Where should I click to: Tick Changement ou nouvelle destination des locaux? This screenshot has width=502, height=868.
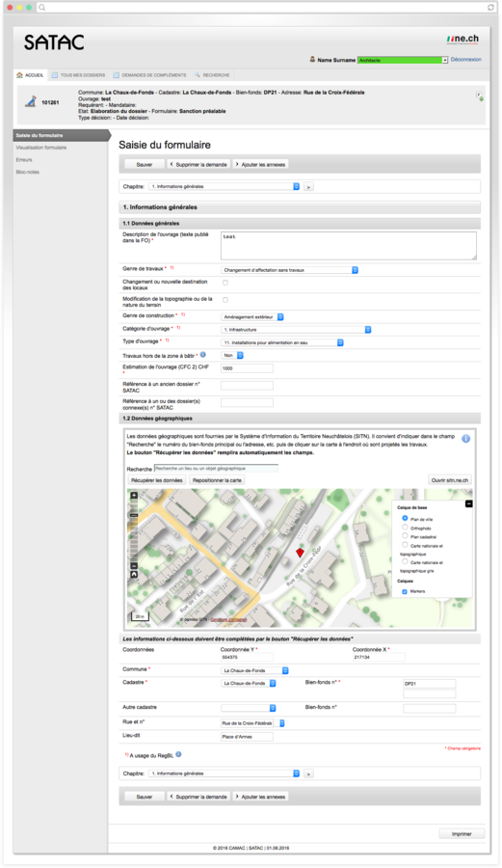pyautogui.click(x=225, y=283)
